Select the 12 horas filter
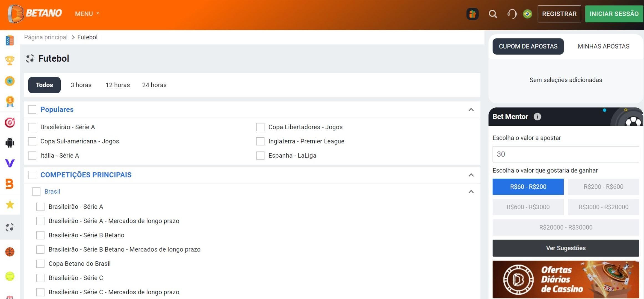Screen dimensions: 644x299 (x=118, y=85)
